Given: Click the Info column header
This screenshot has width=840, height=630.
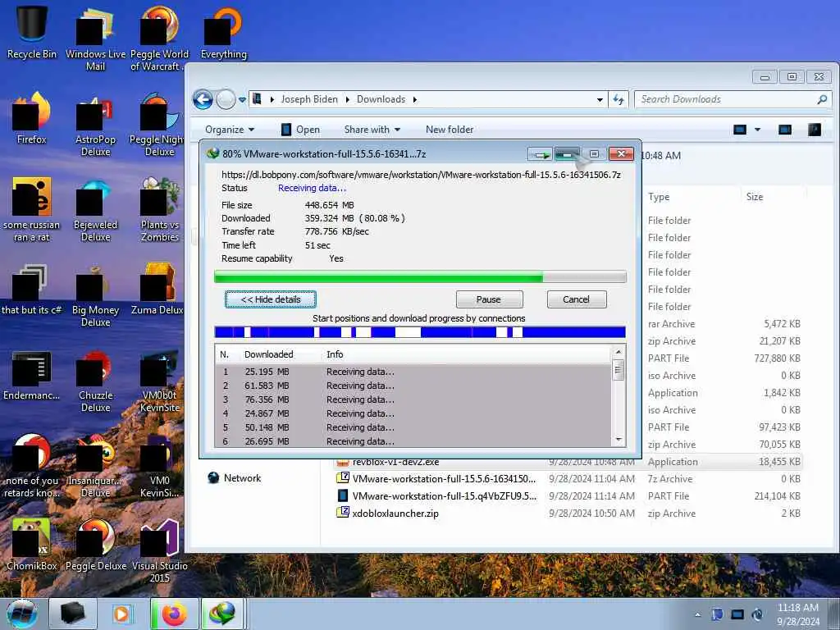Looking at the screenshot, I should [335, 354].
